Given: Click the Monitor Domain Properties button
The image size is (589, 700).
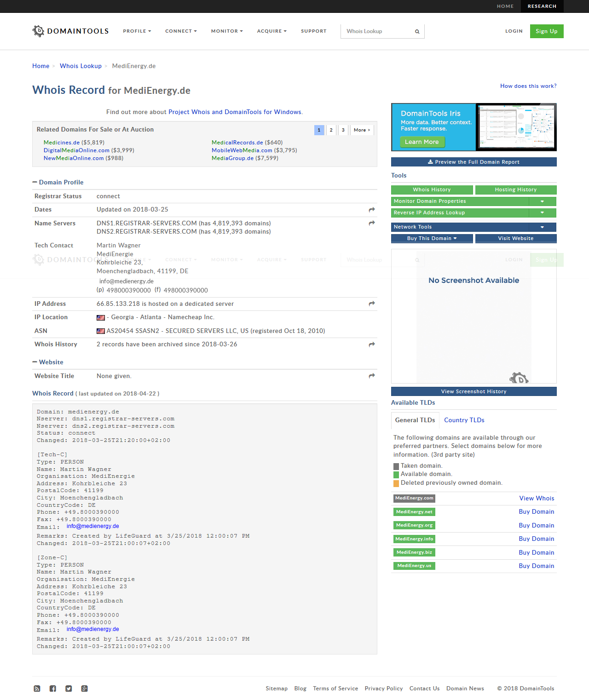Looking at the screenshot, I should [460, 201].
